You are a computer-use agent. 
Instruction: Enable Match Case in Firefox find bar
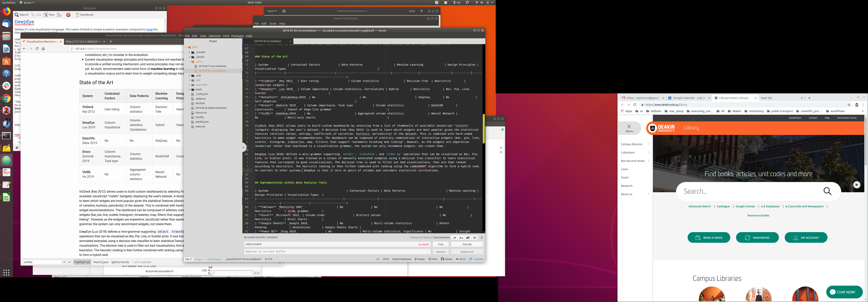[x=101, y=262]
